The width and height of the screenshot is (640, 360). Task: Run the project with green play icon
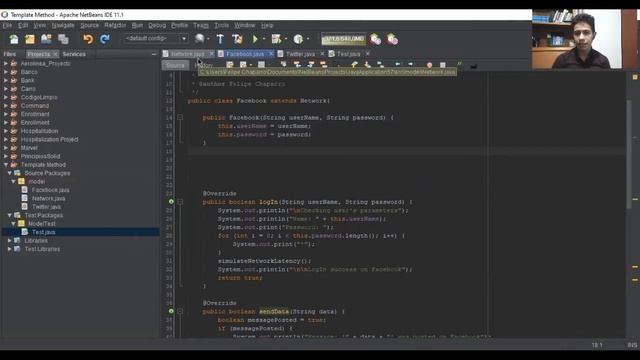[x=256, y=39]
